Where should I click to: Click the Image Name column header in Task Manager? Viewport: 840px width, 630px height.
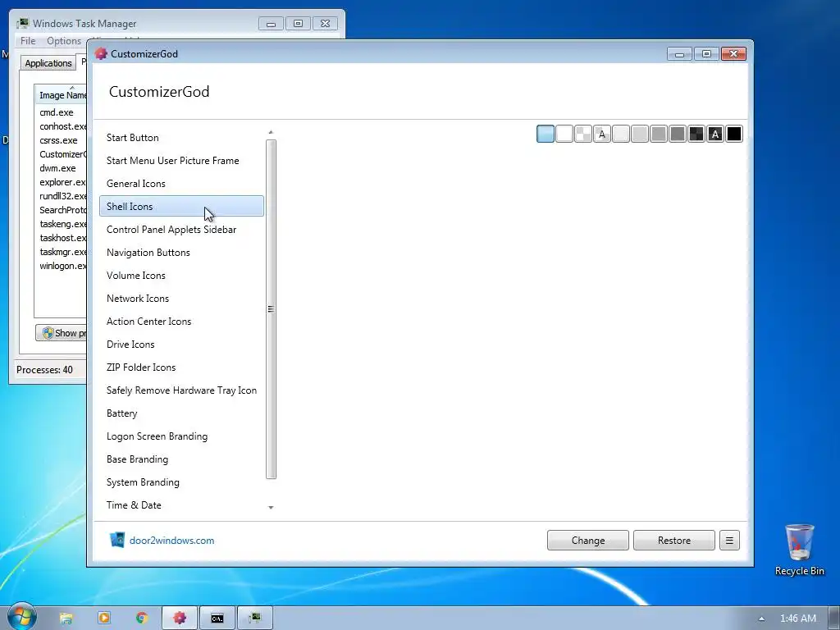click(61, 95)
